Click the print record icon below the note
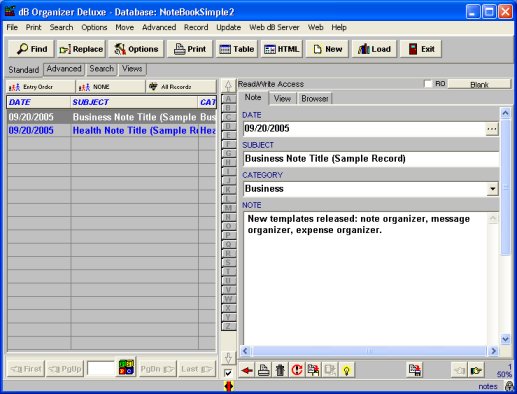517x394 pixels. coord(264,370)
